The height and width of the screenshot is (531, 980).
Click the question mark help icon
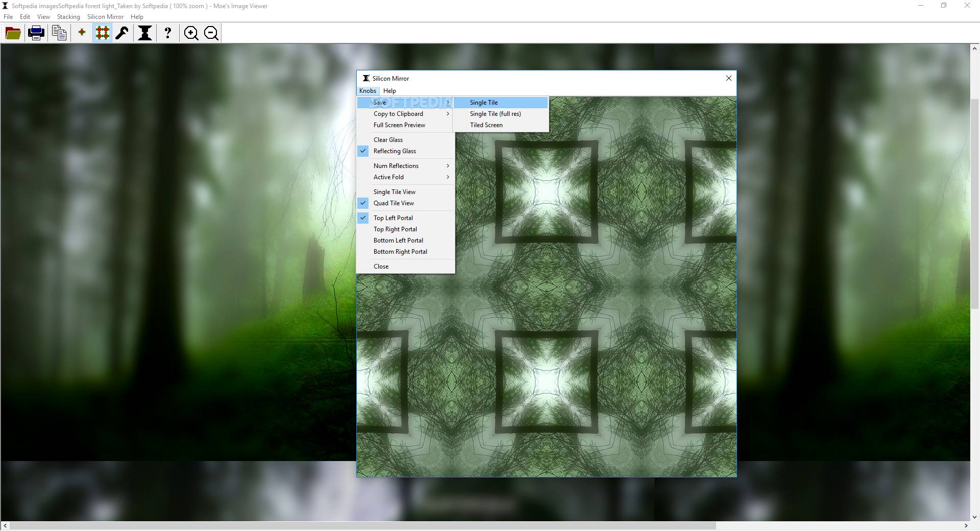[x=167, y=33]
